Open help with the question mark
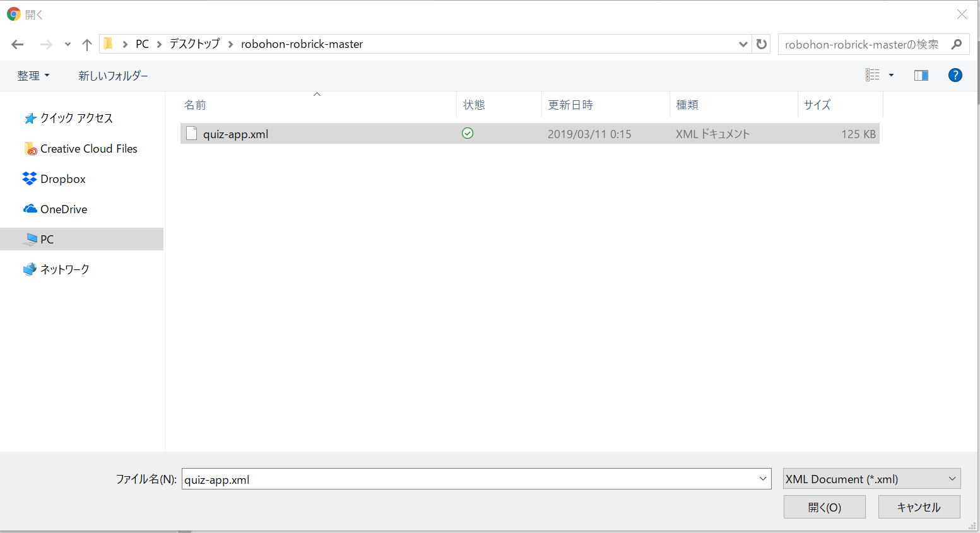Viewport: 980px width, 533px height. click(955, 75)
